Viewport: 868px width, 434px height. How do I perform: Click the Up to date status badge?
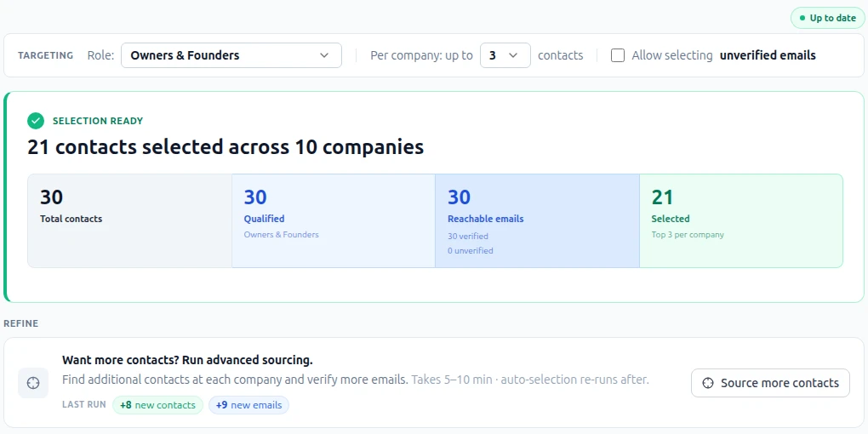pyautogui.click(x=827, y=18)
